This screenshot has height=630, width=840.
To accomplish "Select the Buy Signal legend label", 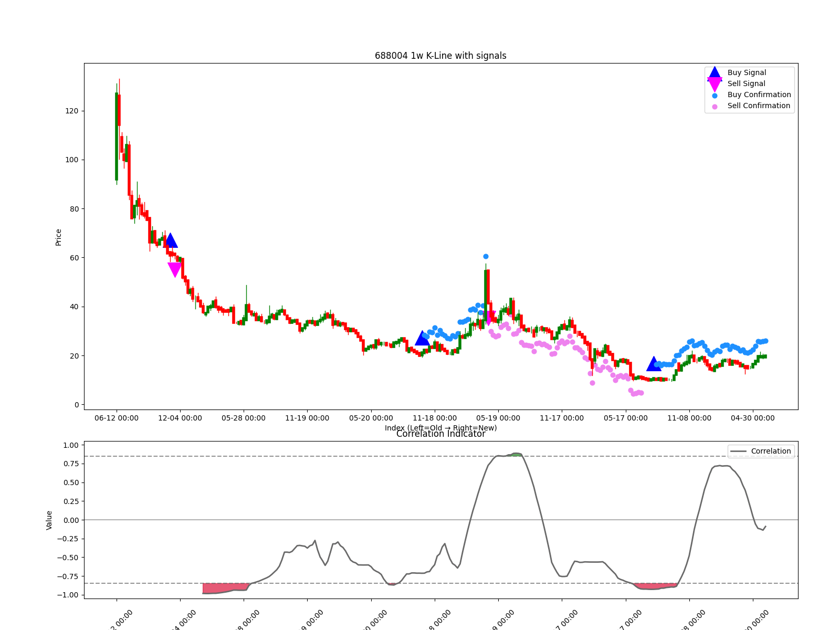I will [747, 72].
